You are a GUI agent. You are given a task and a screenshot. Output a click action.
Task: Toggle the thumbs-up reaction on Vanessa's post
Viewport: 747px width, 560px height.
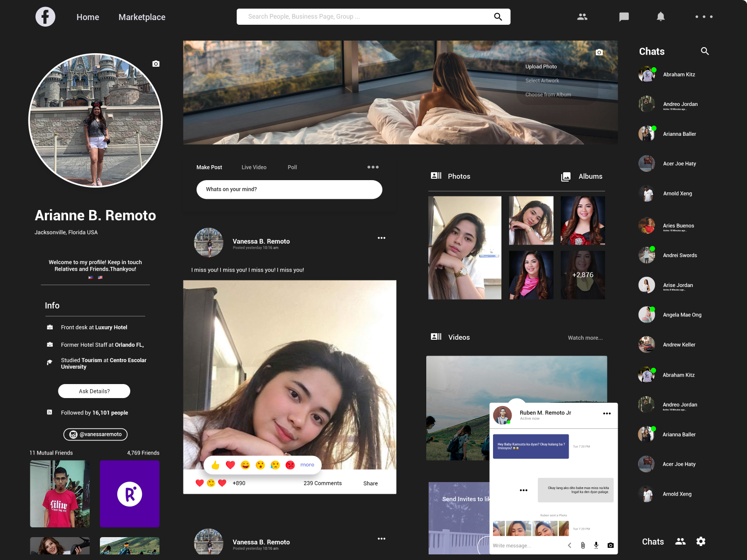tap(215, 464)
